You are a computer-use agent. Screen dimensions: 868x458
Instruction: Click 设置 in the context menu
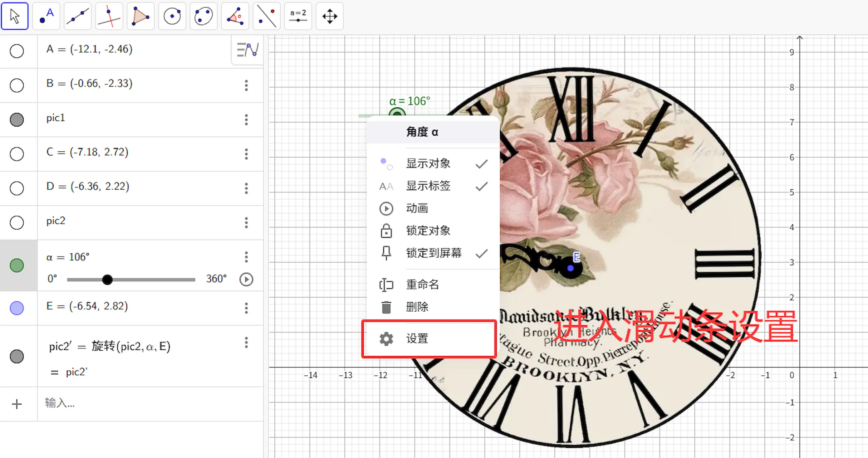point(417,338)
